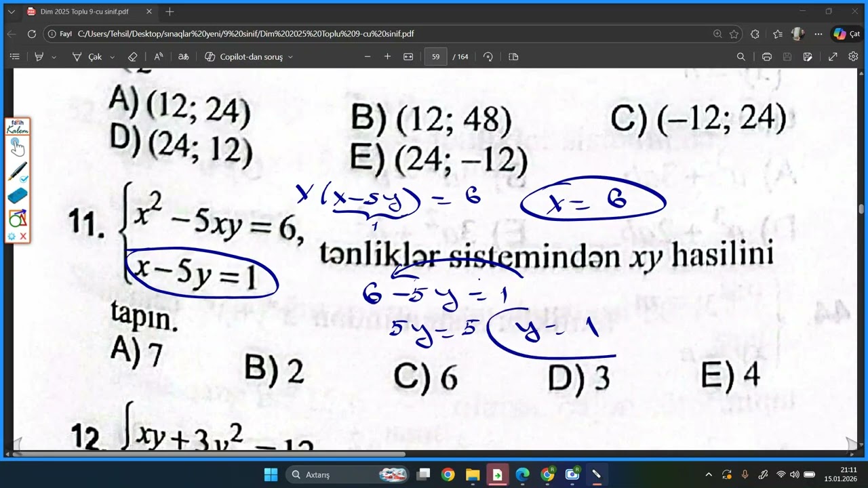Select hand pointer in Fatih Kalem toolbar
This screenshot has width=868, height=488.
17,146
